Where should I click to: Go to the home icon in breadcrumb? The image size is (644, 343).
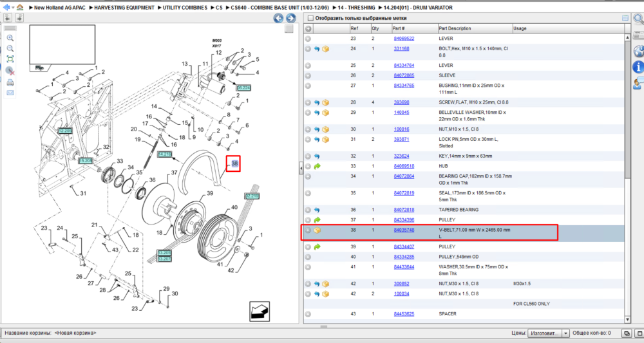click(x=20, y=7)
